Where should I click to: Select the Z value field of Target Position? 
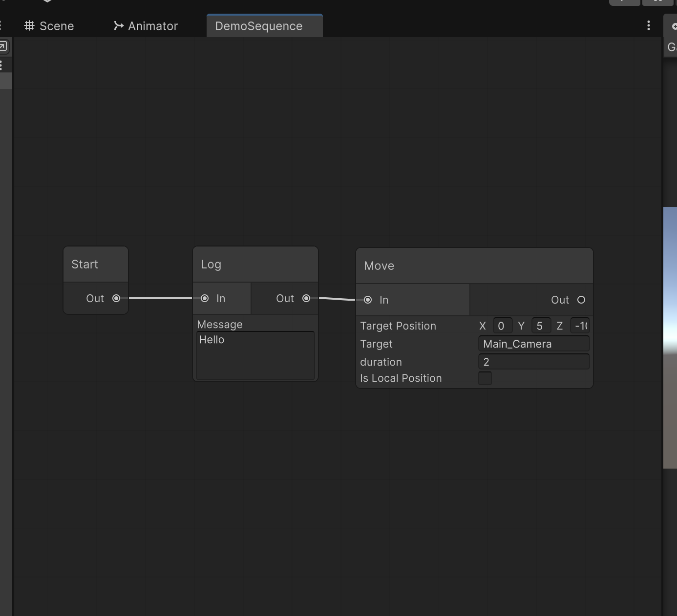pos(581,326)
